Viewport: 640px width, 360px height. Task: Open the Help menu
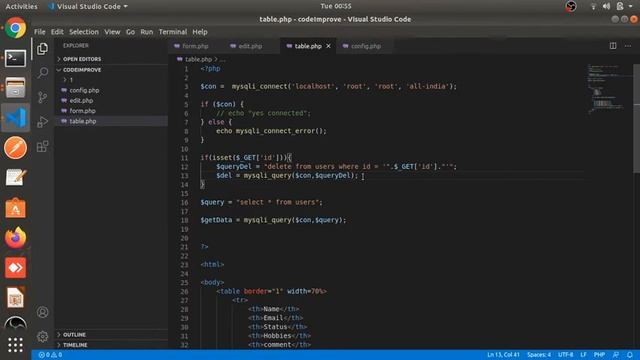pos(200,32)
